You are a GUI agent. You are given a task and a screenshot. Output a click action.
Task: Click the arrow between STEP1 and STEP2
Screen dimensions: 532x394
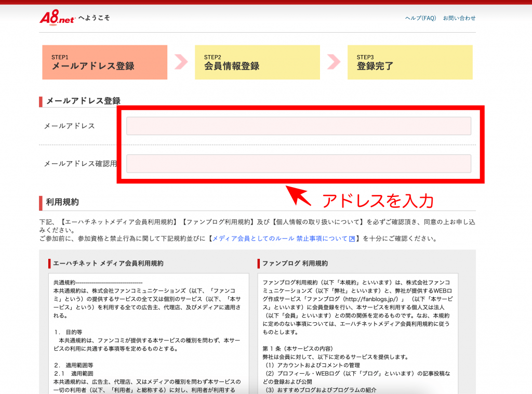coord(181,62)
